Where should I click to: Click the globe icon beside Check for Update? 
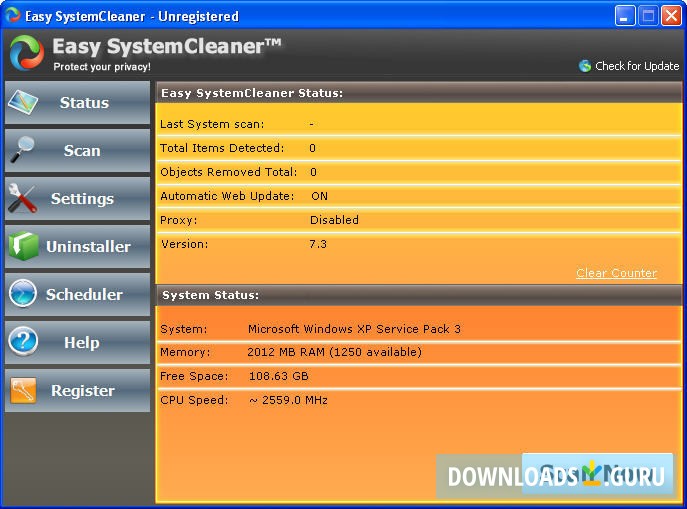585,66
